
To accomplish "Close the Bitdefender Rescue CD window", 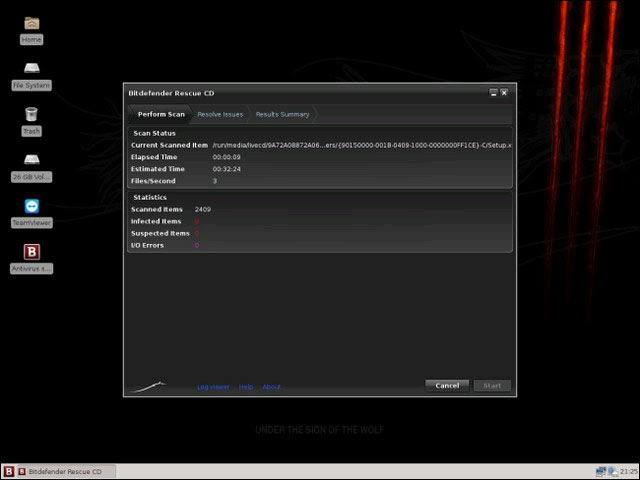I will coord(504,93).
